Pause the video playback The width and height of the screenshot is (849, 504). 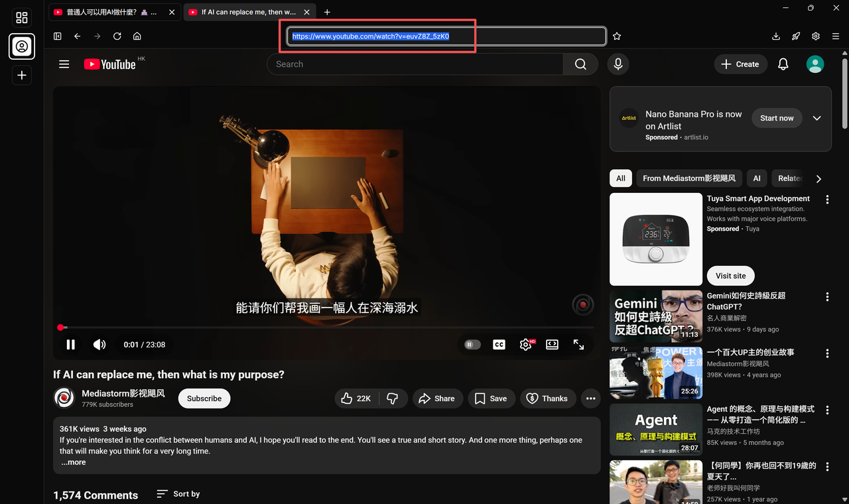71,345
